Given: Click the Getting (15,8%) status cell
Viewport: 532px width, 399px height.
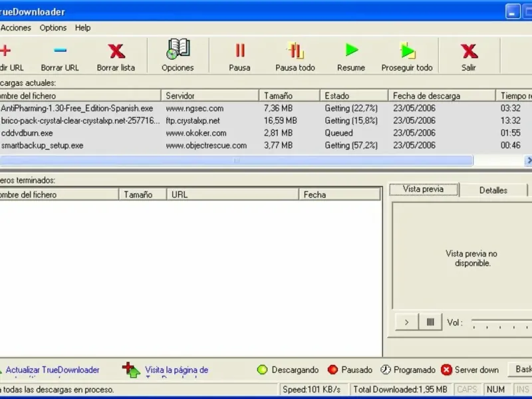Looking at the screenshot, I should coord(351,121).
